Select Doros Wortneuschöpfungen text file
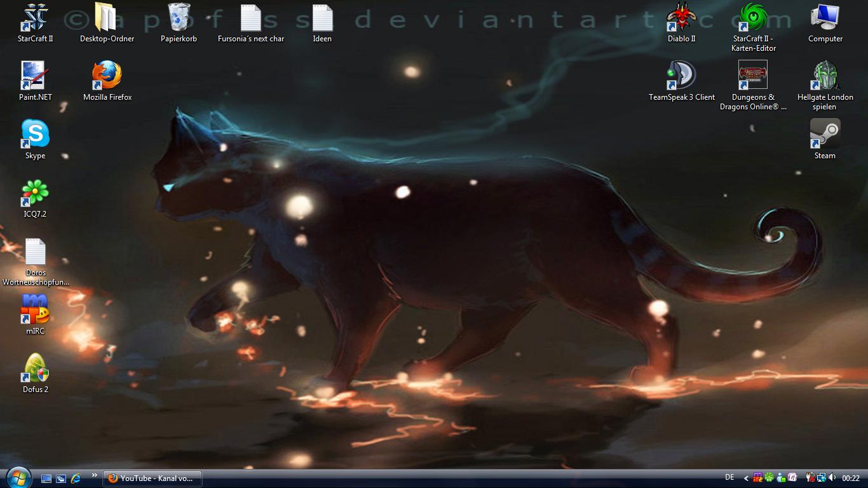Viewport: 868px width, 488px height. (36, 262)
